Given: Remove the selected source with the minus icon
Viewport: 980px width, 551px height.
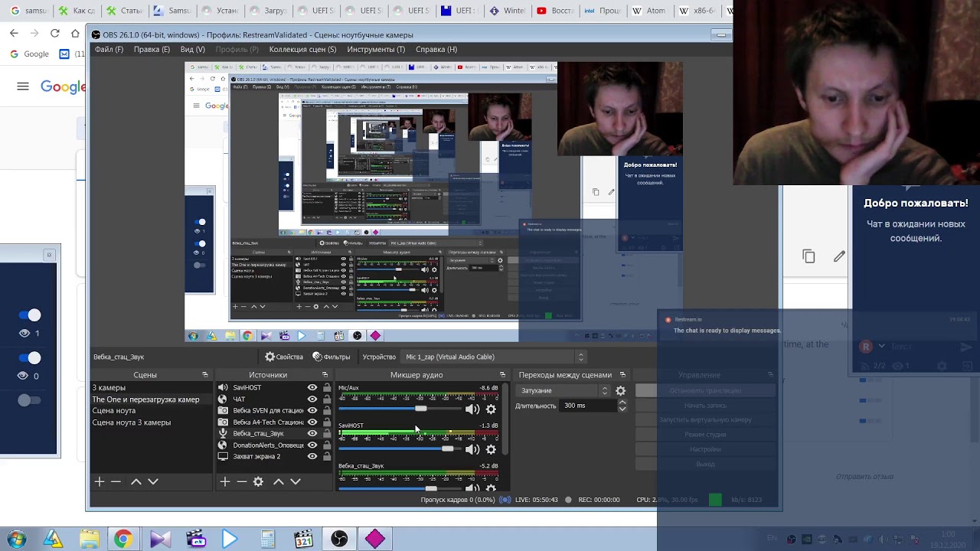Looking at the screenshot, I should click(x=241, y=481).
